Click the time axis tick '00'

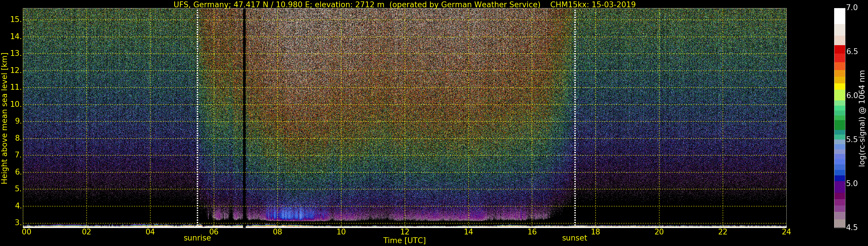tap(26, 232)
